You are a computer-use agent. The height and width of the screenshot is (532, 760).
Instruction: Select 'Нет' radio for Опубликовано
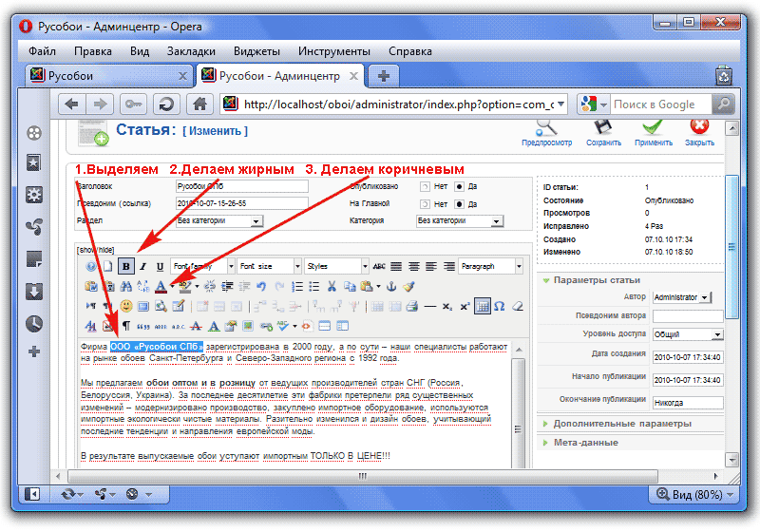pos(425,187)
